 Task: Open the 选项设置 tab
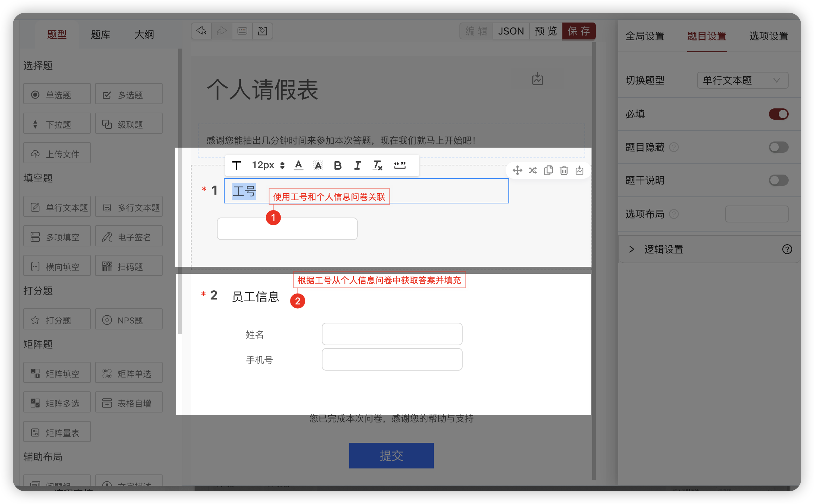769,36
